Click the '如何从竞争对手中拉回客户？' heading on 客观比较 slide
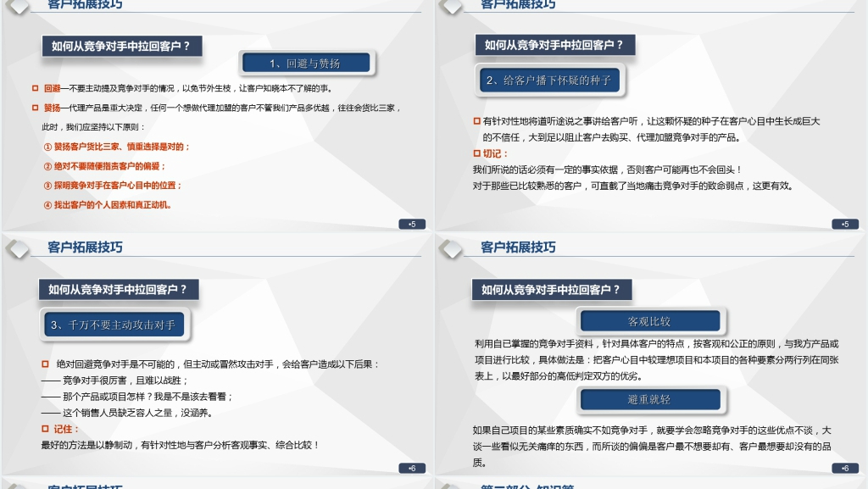The height and width of the screenshot is (489, 868). click(551, 289)
